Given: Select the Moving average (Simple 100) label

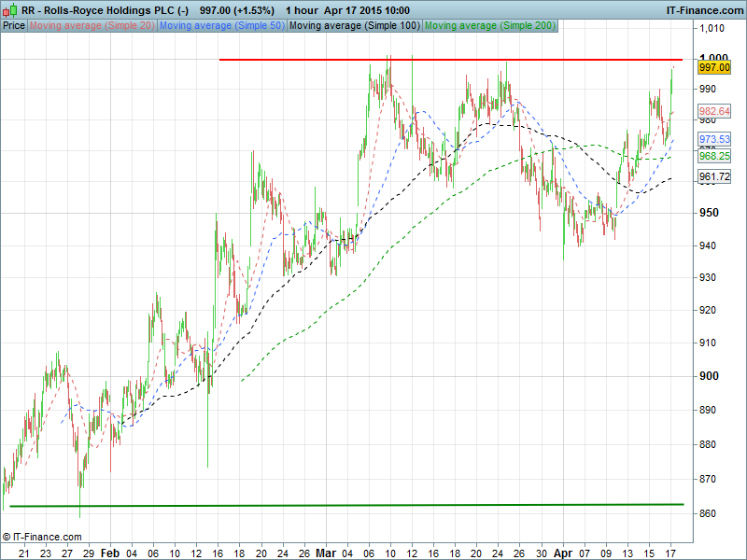Looking at the screenshot, I should (x=354, y=25).
